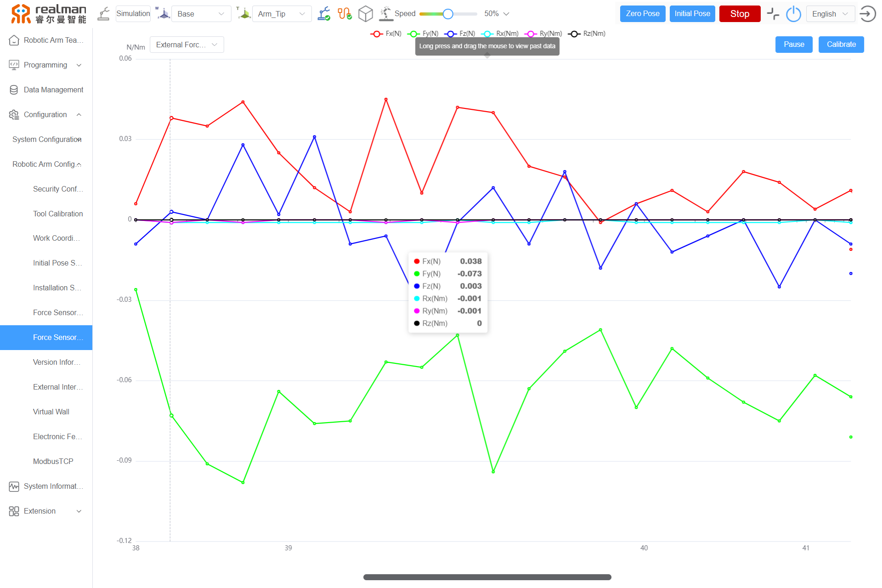Click the Arm_Tip tool icon
Screen dimensions: 882x588
click(x=247, y=13)
